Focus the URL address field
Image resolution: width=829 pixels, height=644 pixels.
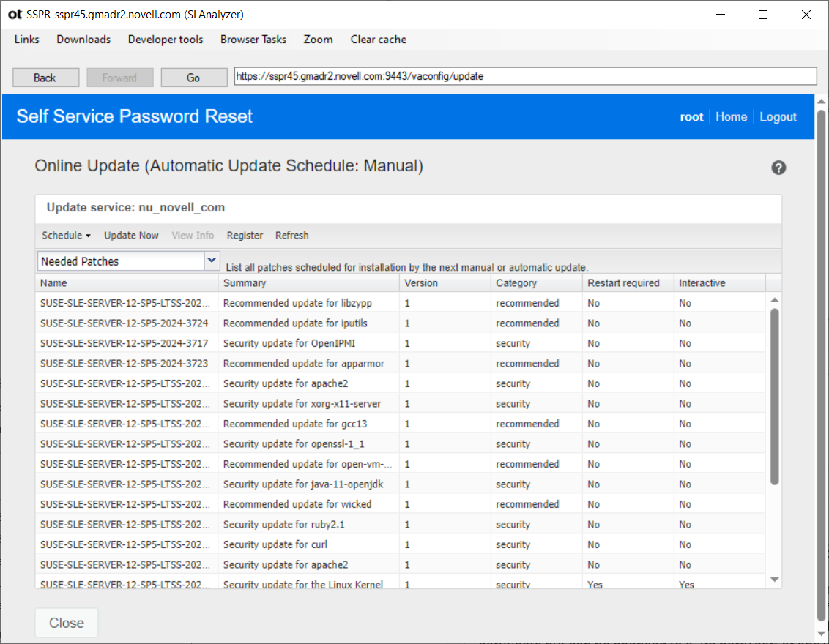(x=526, y=76)
